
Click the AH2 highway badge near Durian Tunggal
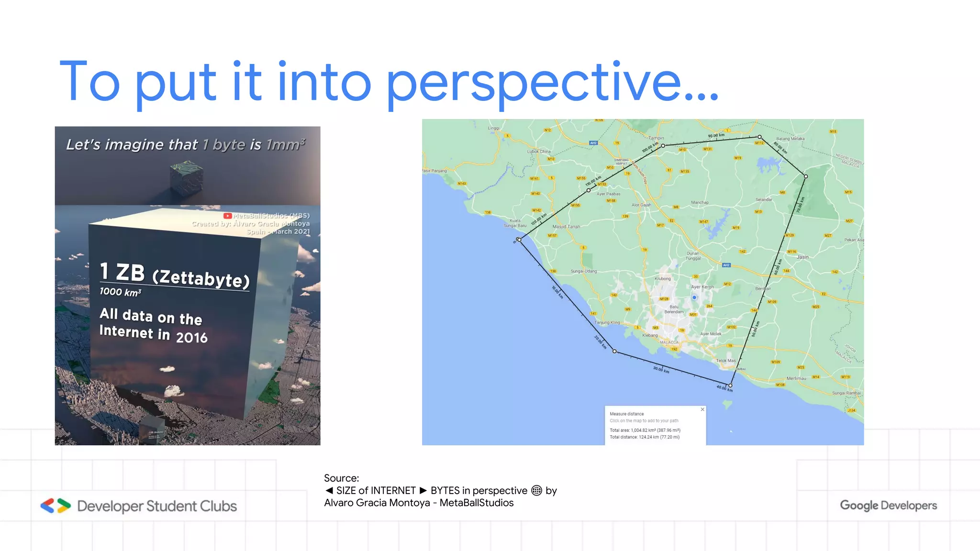tap(726, 265)
